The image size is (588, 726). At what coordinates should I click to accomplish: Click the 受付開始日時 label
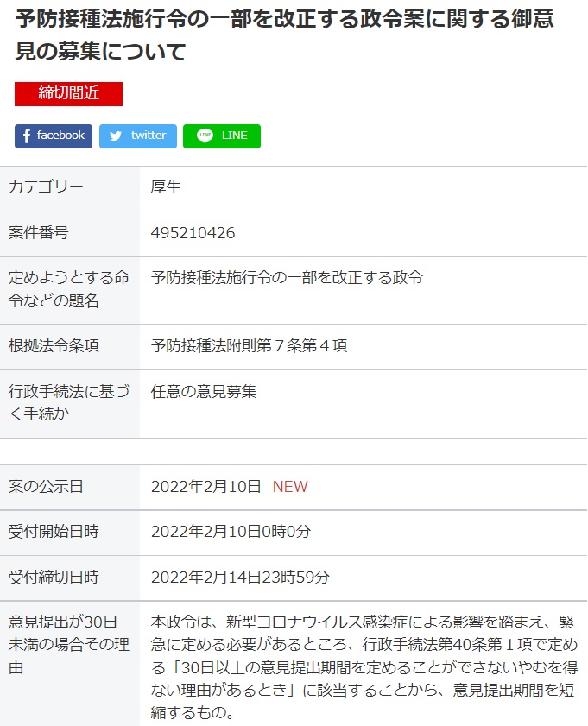tap(54, 532)
